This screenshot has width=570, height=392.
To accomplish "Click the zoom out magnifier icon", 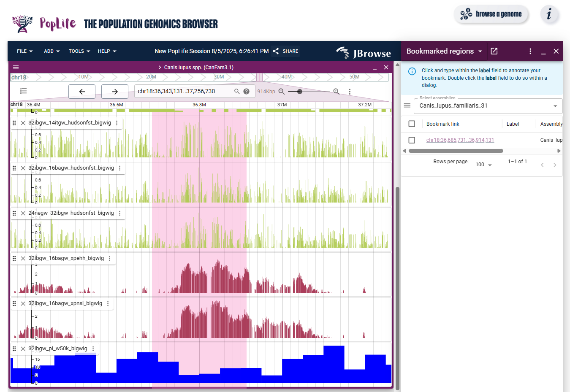I will tap(282, 92).
